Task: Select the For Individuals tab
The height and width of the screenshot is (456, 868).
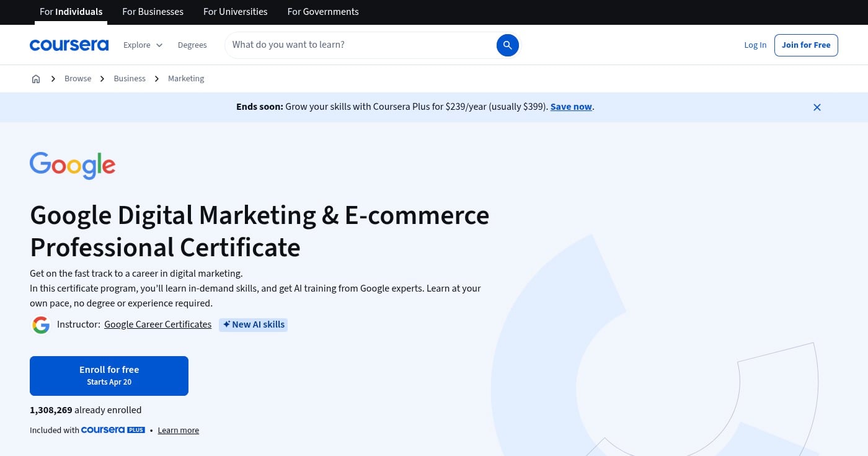Action: click(x=71, y=12)
